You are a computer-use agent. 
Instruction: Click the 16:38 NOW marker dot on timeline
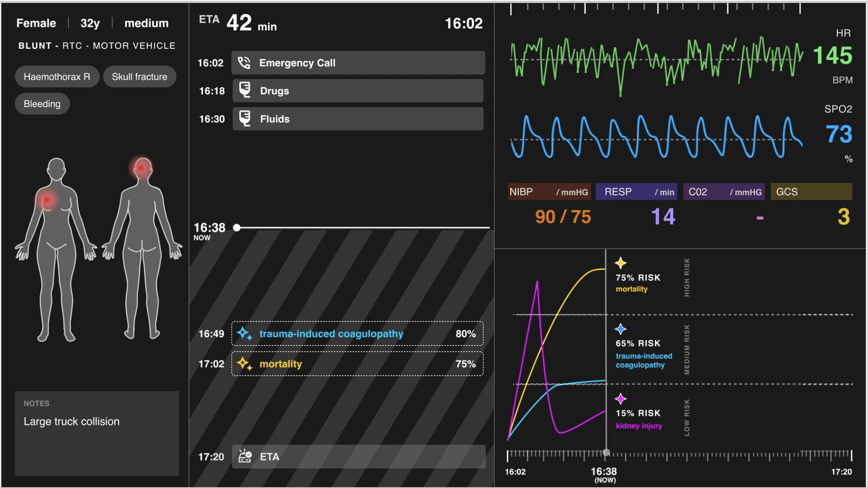pyautogui.click(x=237, y=228)
